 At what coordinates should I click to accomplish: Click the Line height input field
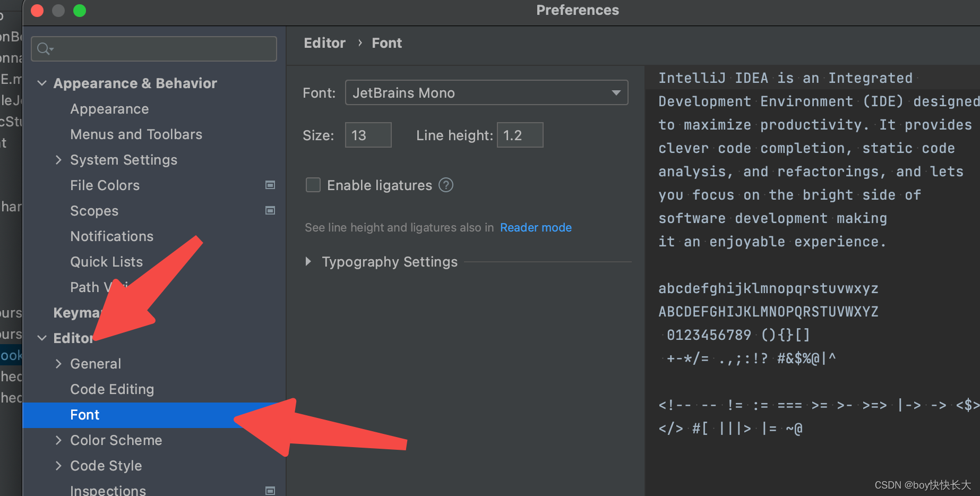(x=520, y=135)
